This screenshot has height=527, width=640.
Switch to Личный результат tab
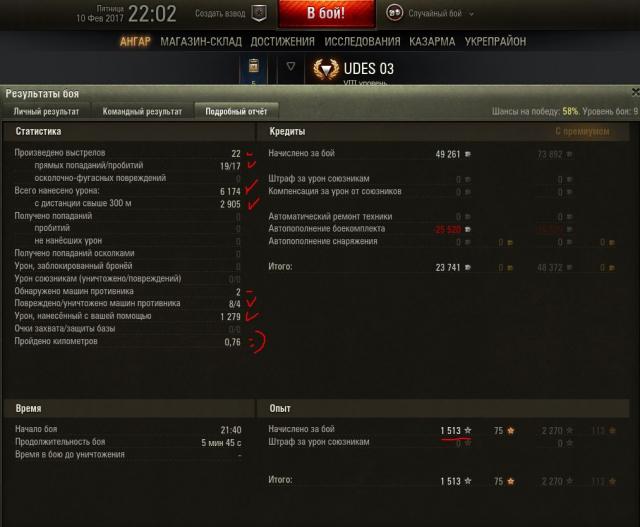pos(46,111)
